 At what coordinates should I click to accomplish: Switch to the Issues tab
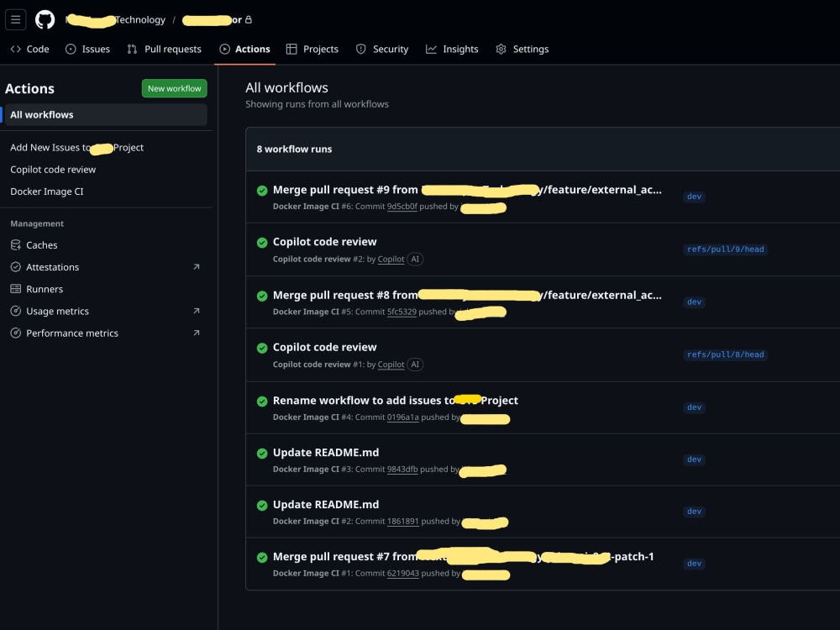(x=88, y=50)
